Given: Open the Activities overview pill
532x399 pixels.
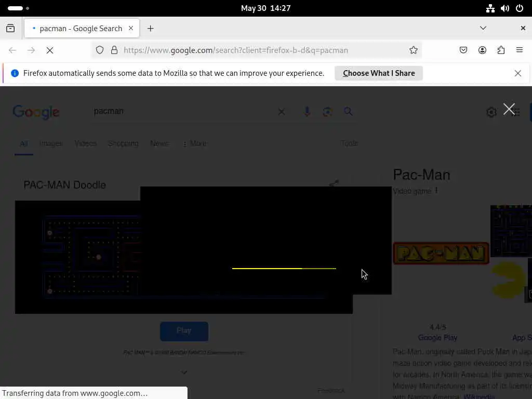Looking at the screenshot, I should point(15,8).
